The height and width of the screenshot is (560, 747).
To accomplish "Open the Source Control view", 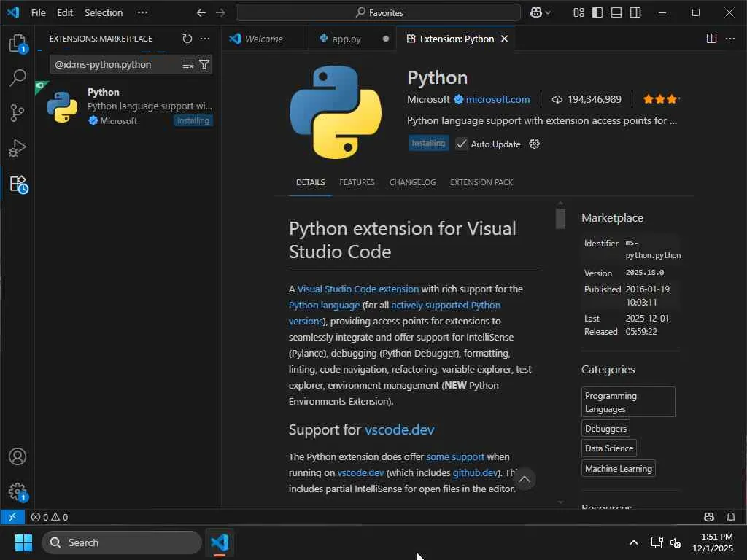I will pyautogui.click(x=18, y=113).
